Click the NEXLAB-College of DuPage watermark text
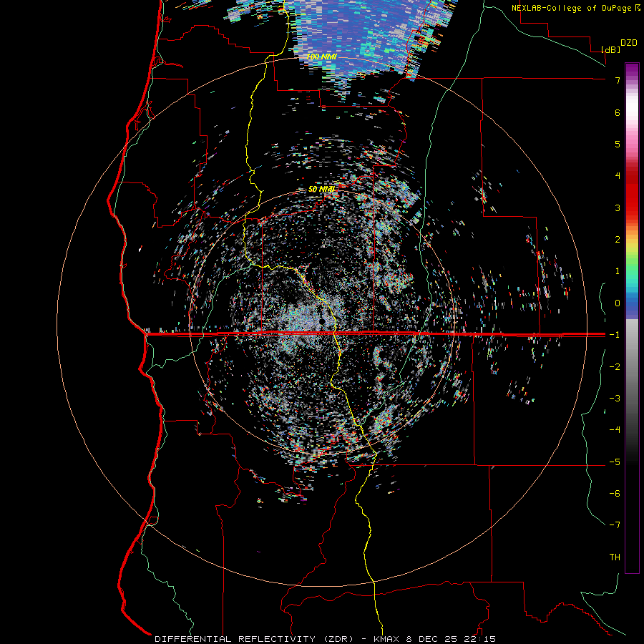This screenshot has width=644, height=644. [572, 8]
